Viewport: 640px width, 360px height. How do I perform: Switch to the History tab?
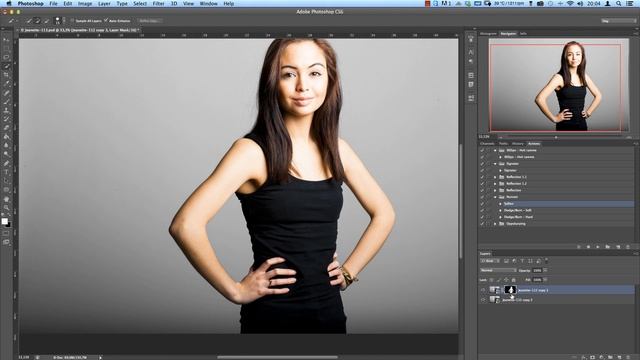[x=518, y=144]
